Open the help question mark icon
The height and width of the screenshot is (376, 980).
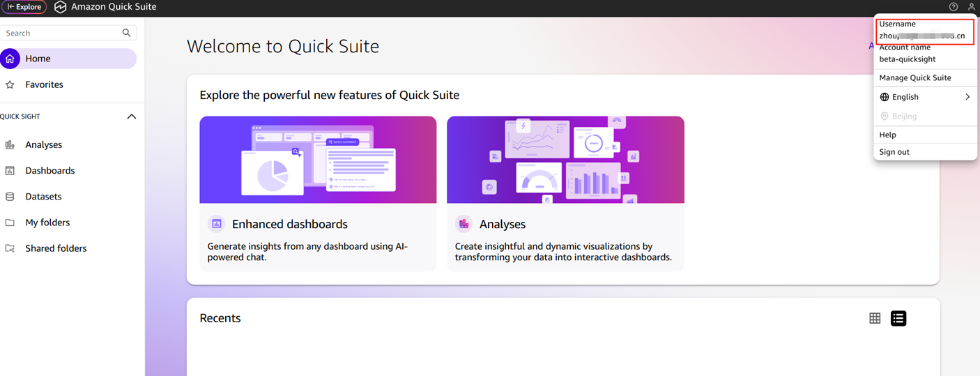(x=954, y=7)
